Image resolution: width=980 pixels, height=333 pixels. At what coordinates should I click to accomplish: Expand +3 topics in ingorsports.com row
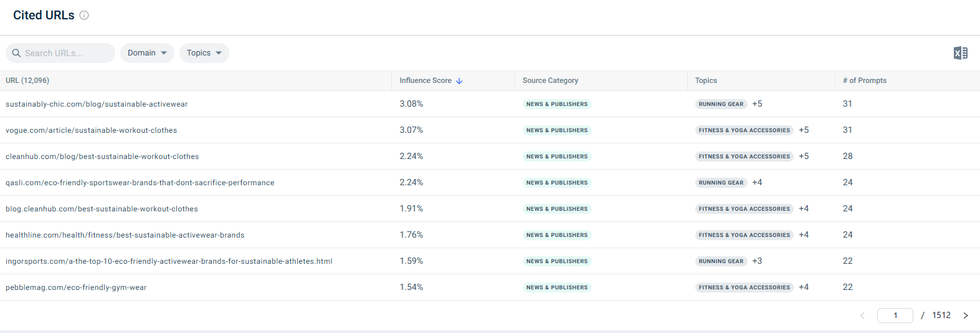tap(757, 261)
